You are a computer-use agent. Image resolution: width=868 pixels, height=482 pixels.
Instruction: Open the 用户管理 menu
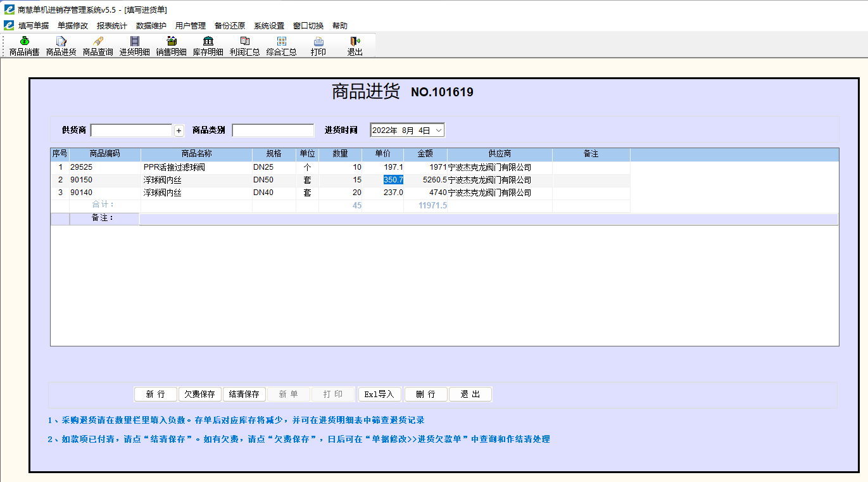[191, 26]
